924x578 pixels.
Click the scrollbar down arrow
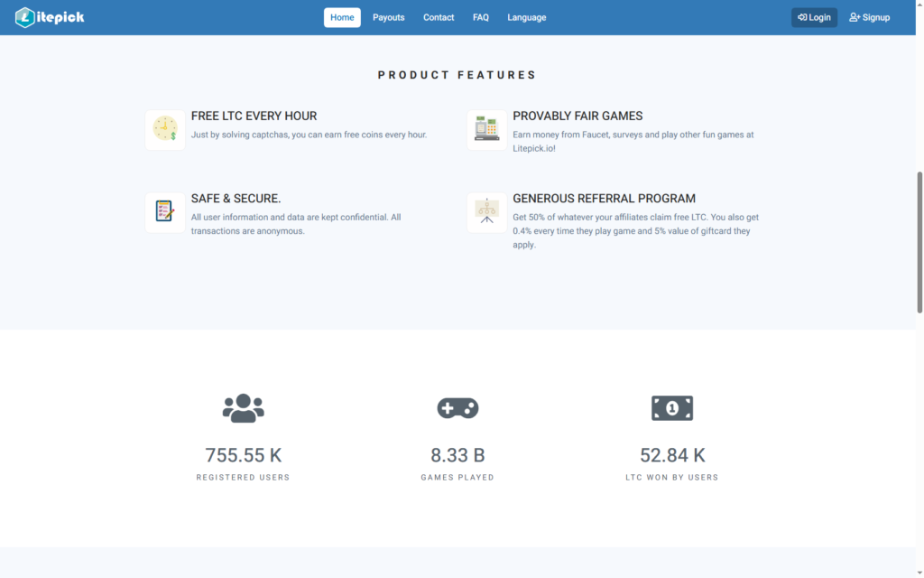(919, 573)
